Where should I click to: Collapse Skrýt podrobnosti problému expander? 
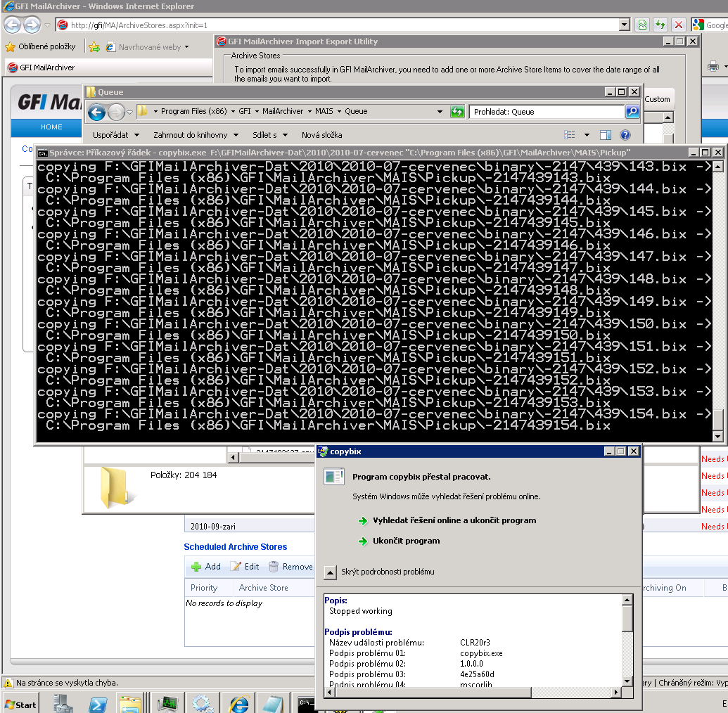[x=330, y=572]
